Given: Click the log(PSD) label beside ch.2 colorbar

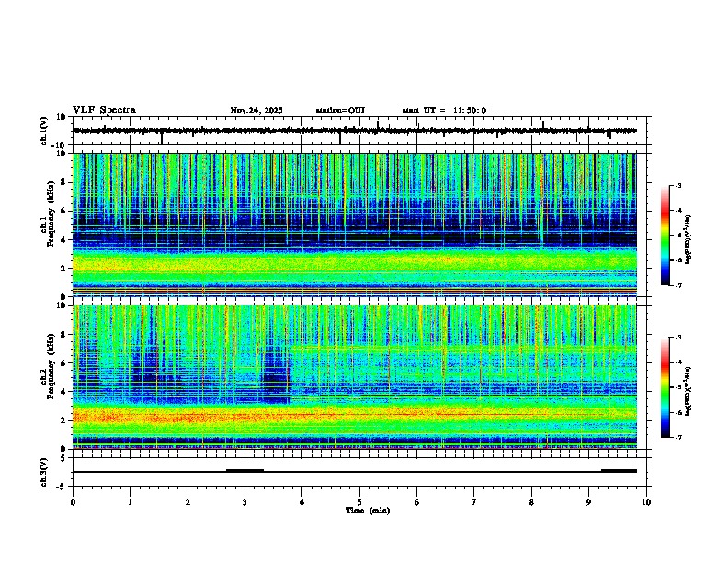Looking at the screenshot, I should (688, 390).
